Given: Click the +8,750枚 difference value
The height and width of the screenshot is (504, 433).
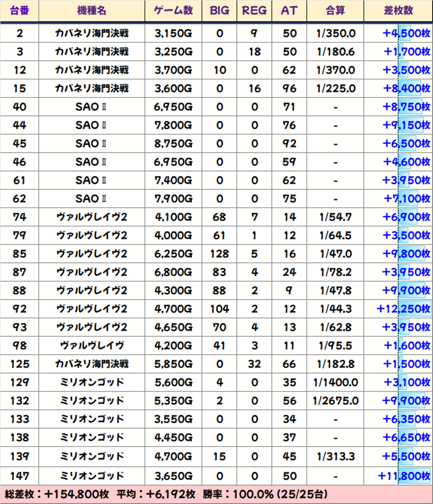Looking at the screenshot, I should (x=406, y=107).
